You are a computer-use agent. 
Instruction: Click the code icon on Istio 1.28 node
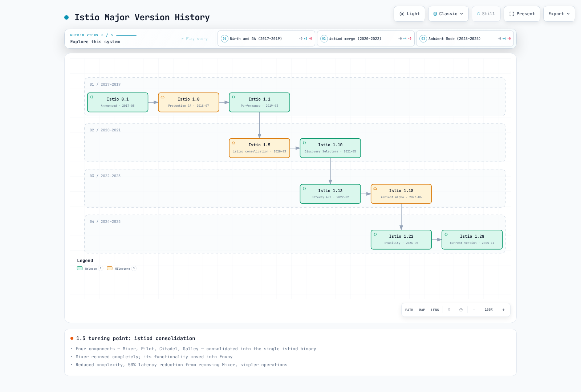(x=446, y=234)
